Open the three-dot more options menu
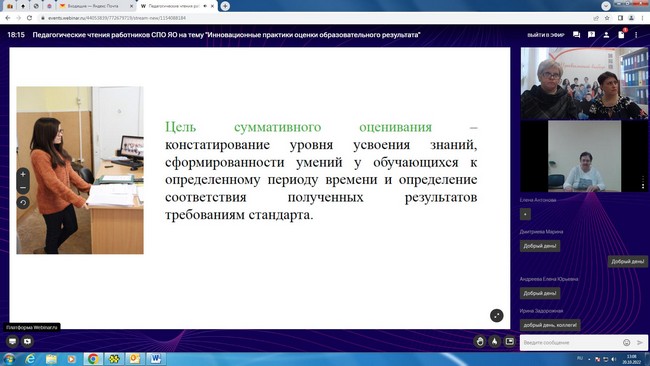Image resolution: width=650 pixels, height=366 pixels. click(636, 35)
